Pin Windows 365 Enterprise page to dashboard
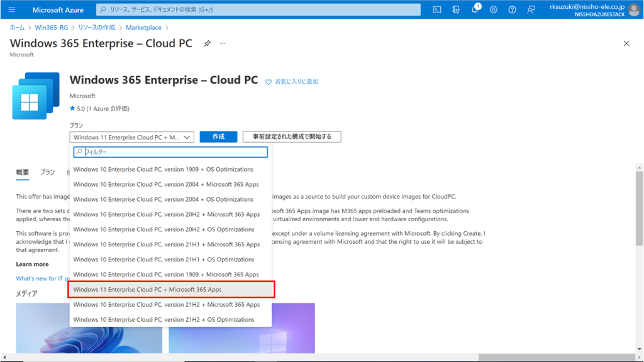The height and width of the screenshot is (362, 644). (x=207, y=43)
